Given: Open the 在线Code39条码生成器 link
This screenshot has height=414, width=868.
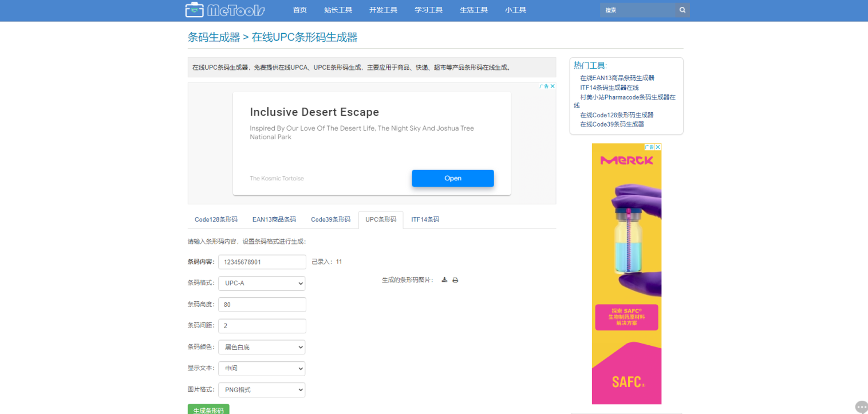Looking at the screenshot, I should [x=611, y=124].
